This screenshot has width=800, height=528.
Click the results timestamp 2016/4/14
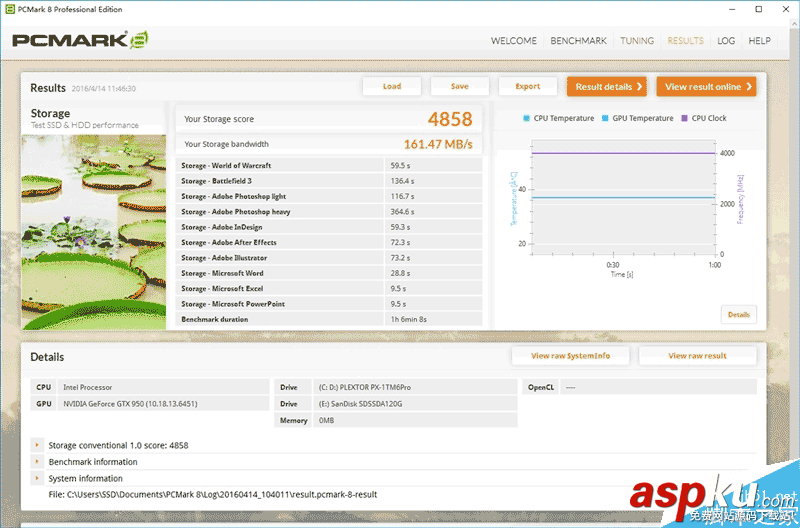[104, 89]
